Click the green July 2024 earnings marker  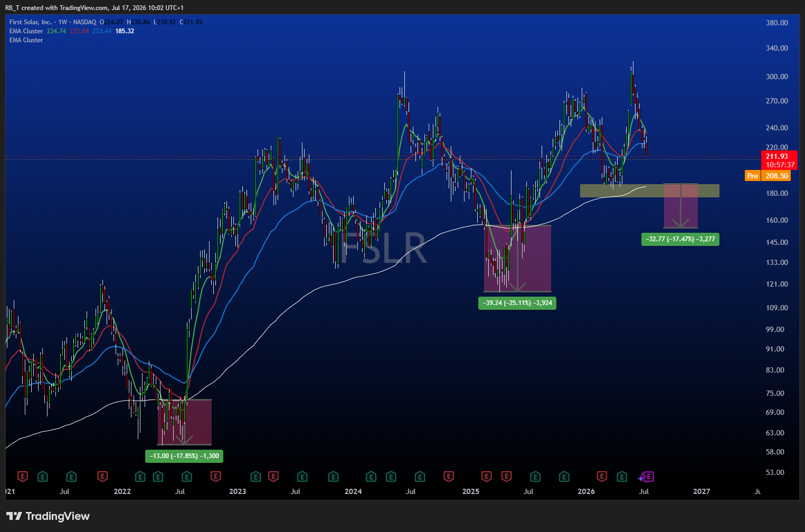coord(420,477)
